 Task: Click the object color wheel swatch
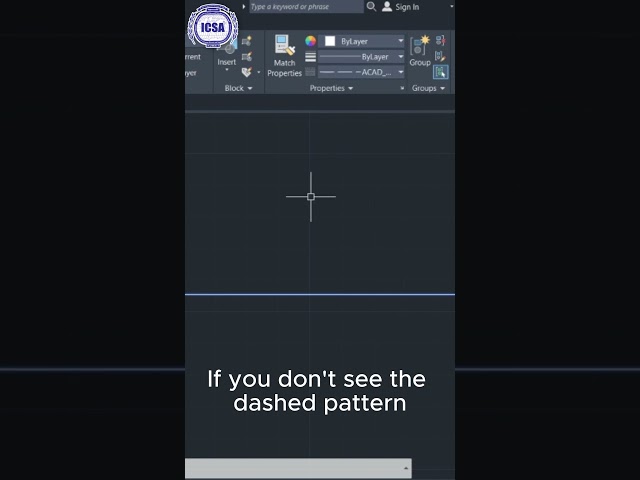[x=310, y=41]
